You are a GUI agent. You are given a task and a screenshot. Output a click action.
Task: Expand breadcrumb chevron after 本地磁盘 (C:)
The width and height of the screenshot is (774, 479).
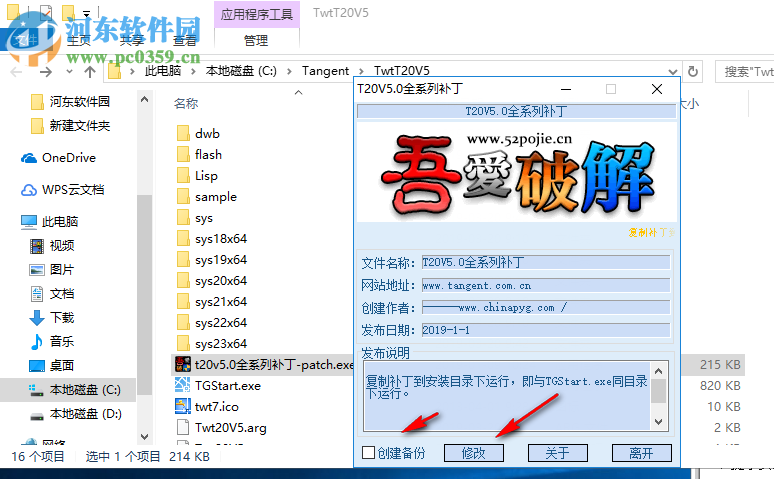[x=289, y=72]
